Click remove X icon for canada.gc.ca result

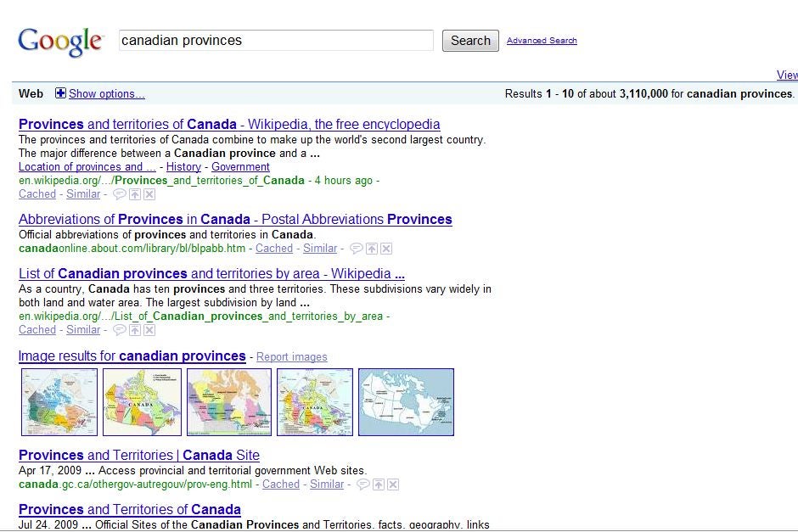click(393, 484)
